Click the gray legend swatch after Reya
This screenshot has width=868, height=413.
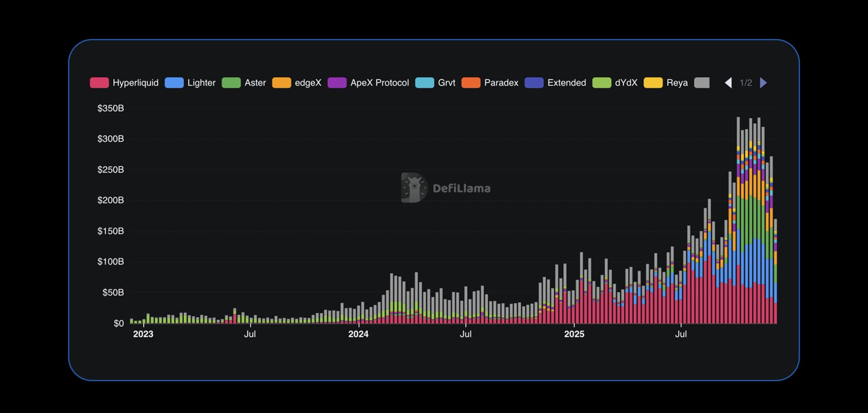pos(702,83)
